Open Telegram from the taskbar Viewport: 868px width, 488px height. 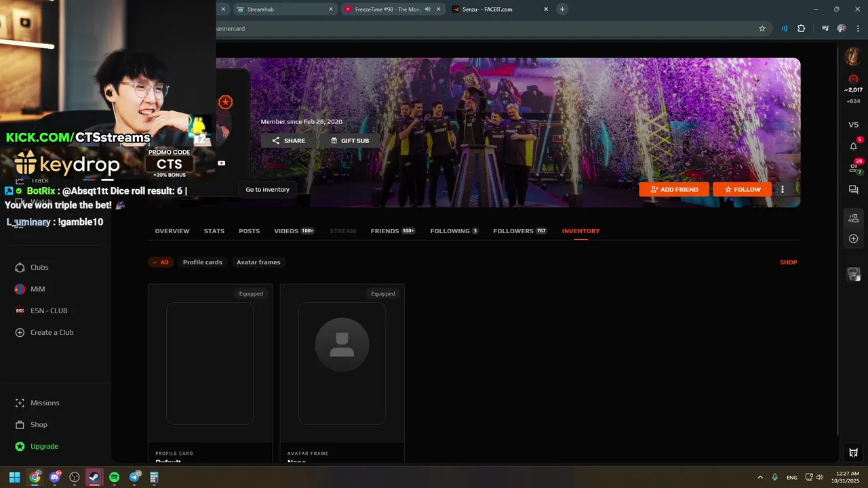pos(134,477)
